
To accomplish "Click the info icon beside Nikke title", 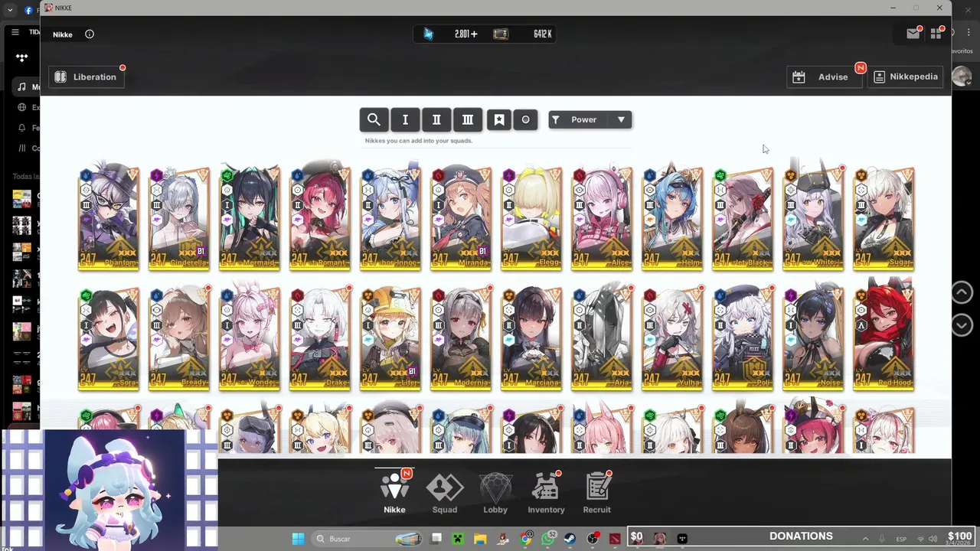I will point(90,34).
